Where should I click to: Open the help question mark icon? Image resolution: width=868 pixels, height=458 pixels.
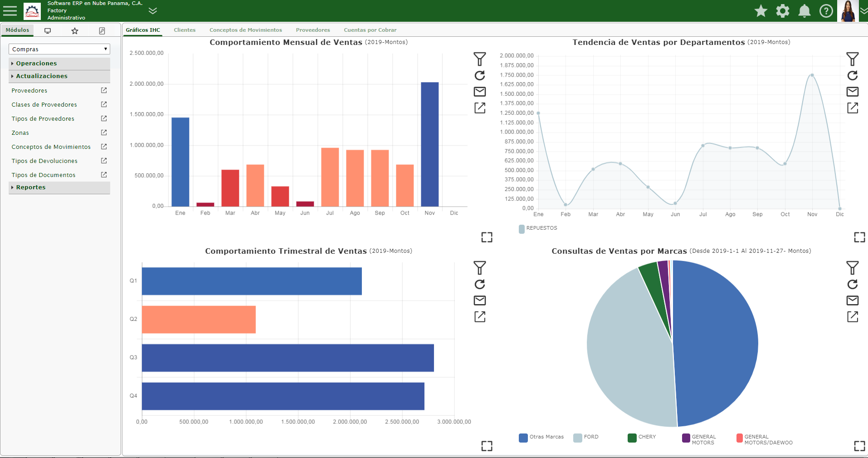(826, 11)
